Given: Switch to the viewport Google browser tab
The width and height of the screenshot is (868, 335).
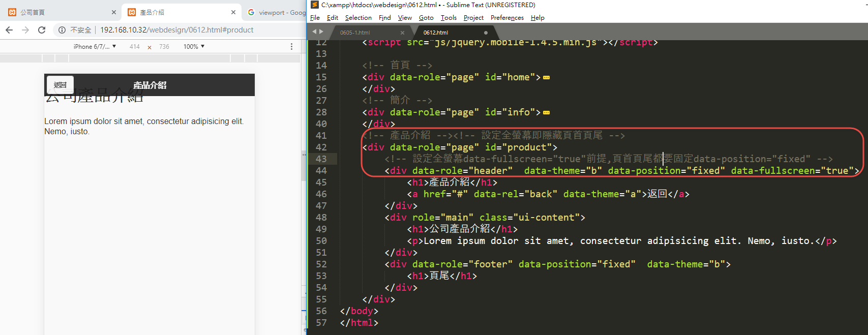Looking at the screenshot, I should [277, 12].
